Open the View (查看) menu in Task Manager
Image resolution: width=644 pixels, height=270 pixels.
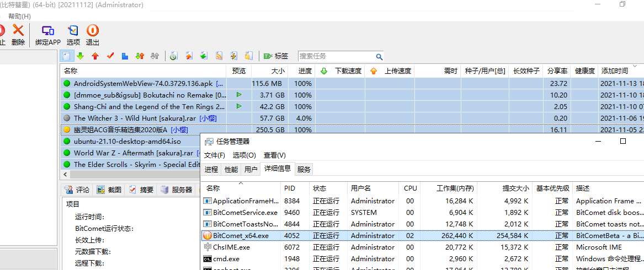(274, 155)
